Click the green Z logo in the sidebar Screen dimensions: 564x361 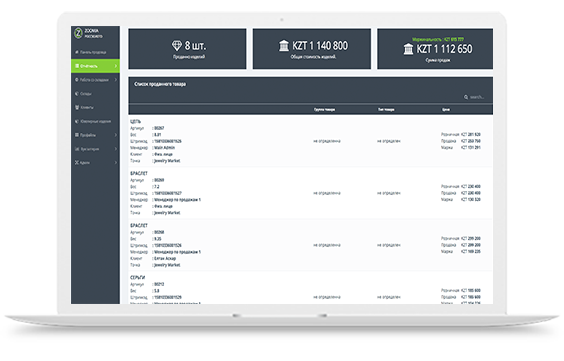tap(78, 33)
